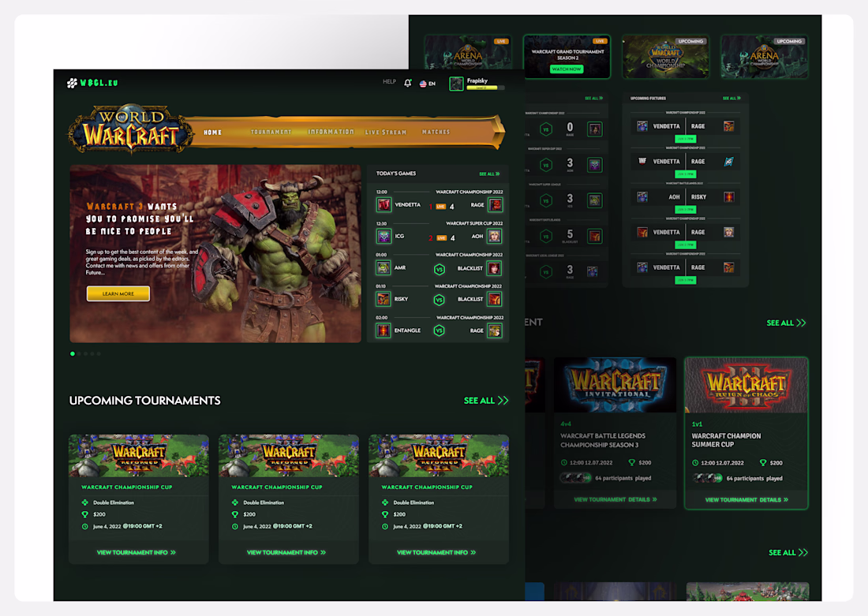The width and height of the screenshot is (868, 616).
Task: Click the VS hexagon in AMR vs Blacklist
Action: pos(440,270)
